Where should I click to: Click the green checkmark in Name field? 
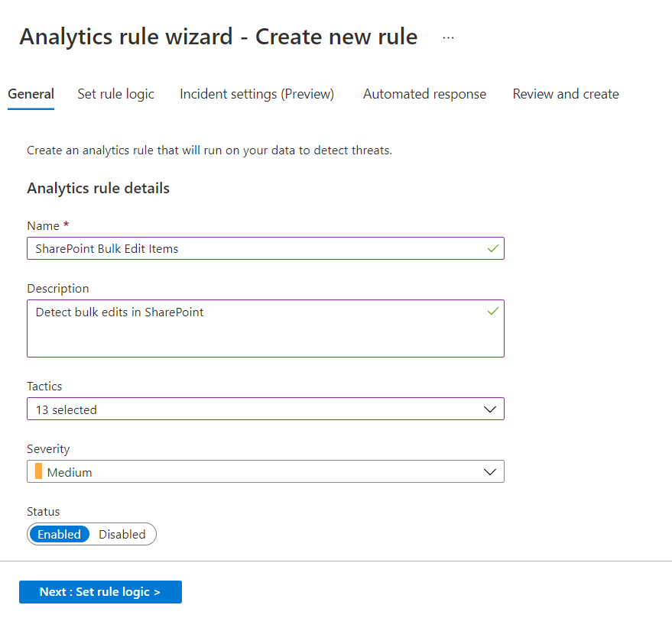pos(492,248)
